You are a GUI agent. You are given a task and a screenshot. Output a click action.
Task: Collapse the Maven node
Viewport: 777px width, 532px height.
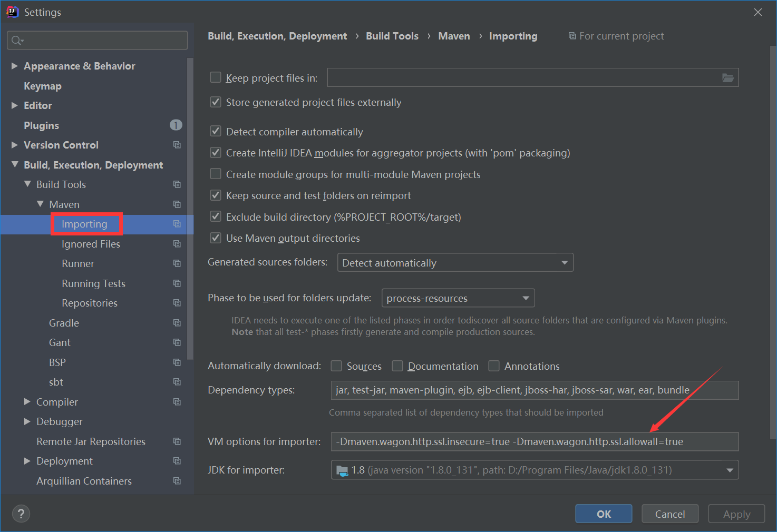(40, 204)
